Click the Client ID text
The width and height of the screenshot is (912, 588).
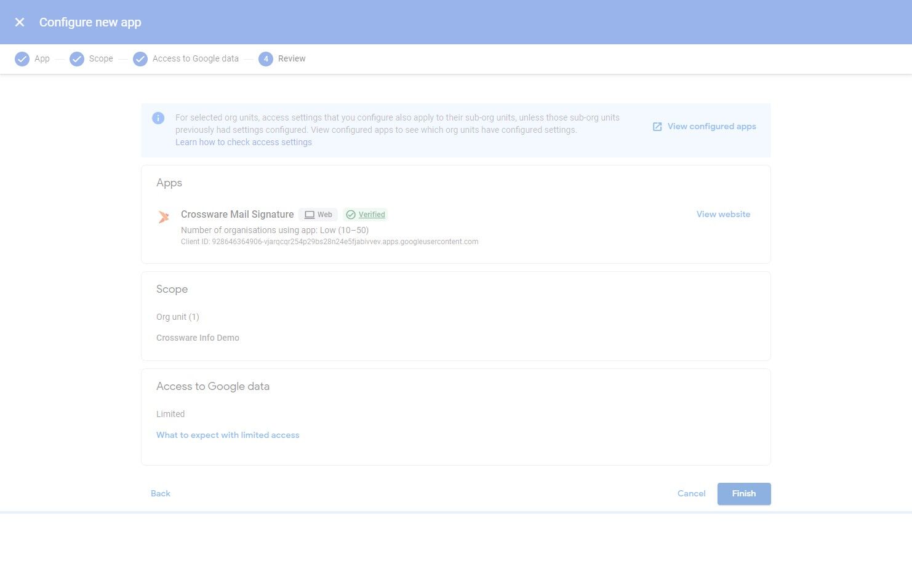[329, 242]
